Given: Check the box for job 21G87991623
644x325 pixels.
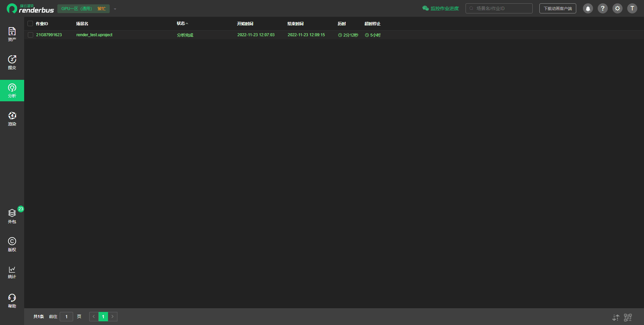Looking at the screenshot, I should [x=31, y=35].
